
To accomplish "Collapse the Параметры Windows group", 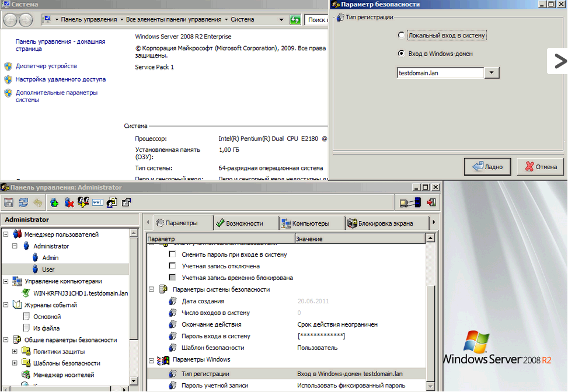I will point(151,360).
